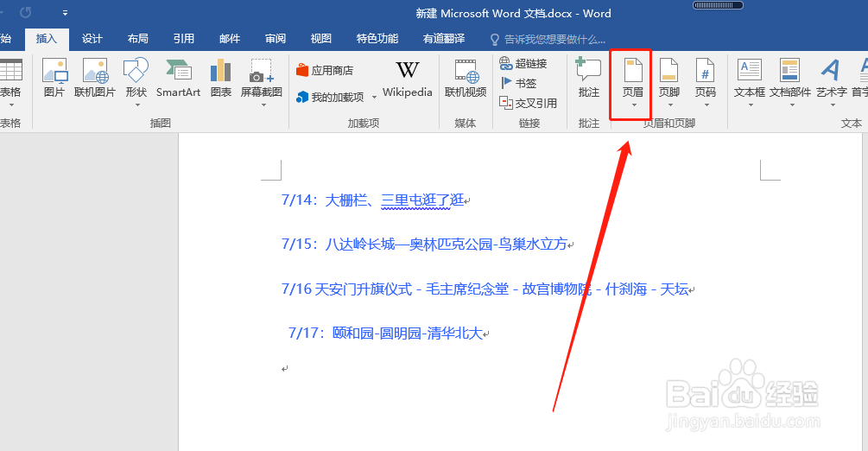Image resolution: width=868 pixels, height=451 pixels.
Task: Insert a 交叉引用 cross-reference
Action: point(528,103)
